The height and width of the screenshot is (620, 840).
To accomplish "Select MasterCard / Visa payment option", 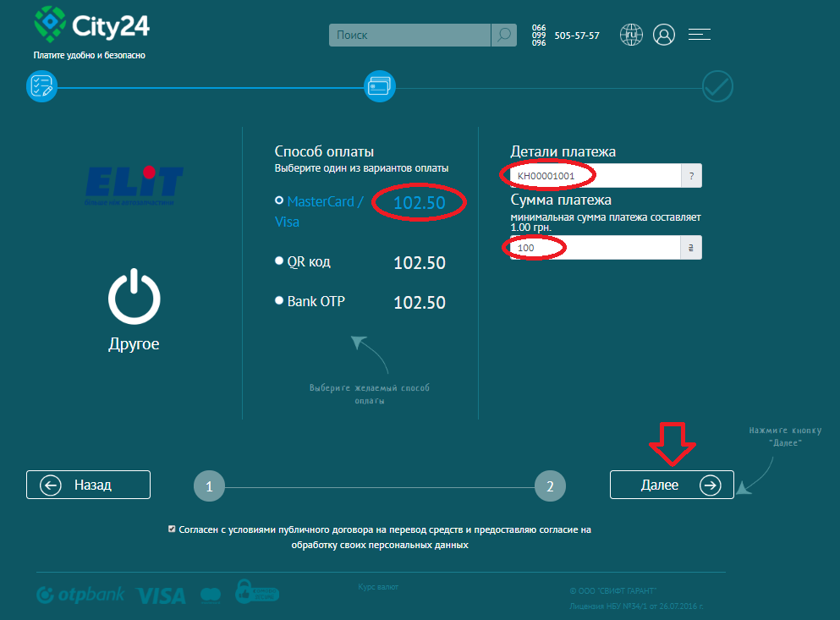I will click(x=279, y=200).
